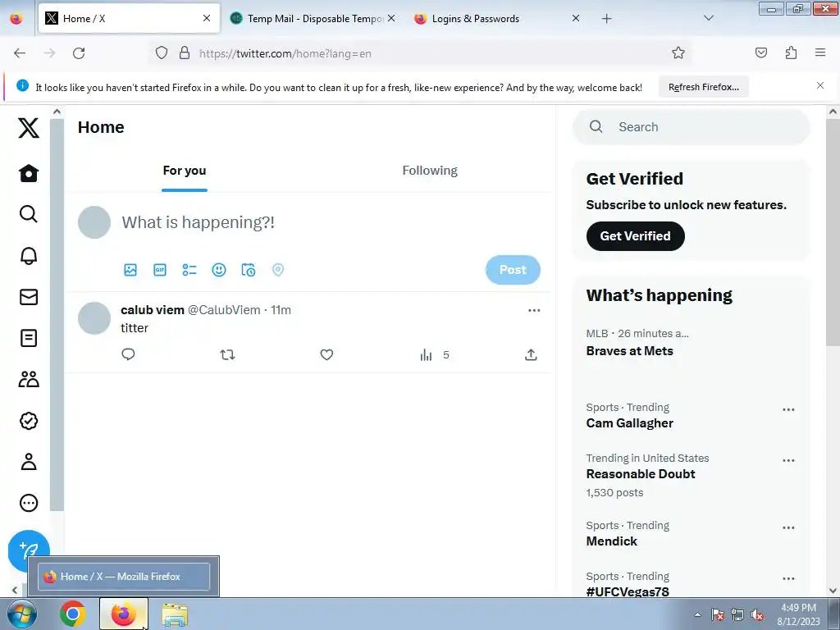Dismiss the Firefox refresh notification bar
The width and height of the screenshot is (840, 630).
[x=820, y=85]
